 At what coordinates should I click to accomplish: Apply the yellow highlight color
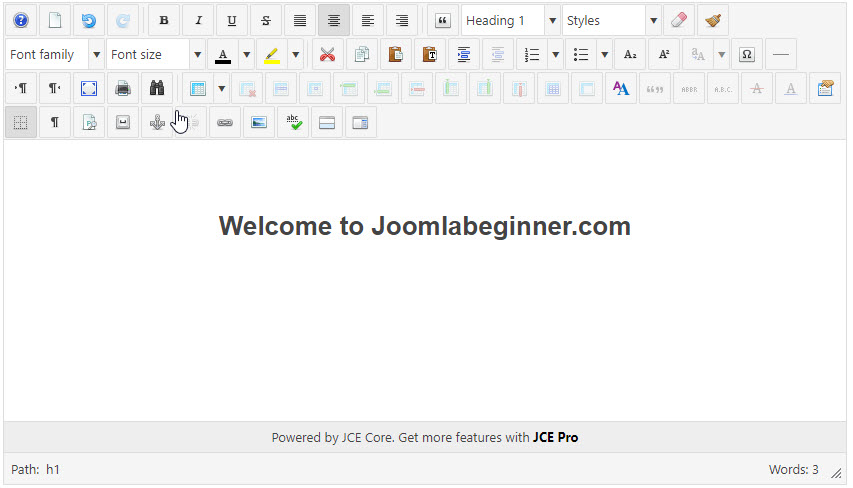click(271, 54)
